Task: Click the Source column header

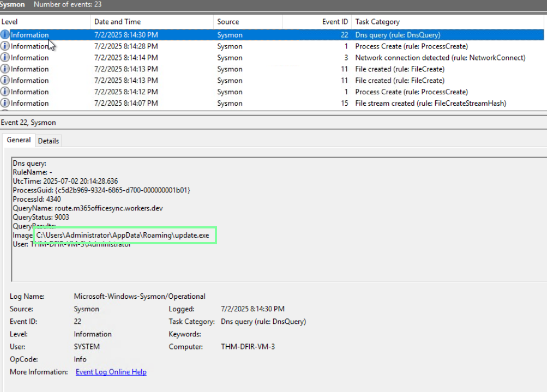Action: (x=228, y=22)
